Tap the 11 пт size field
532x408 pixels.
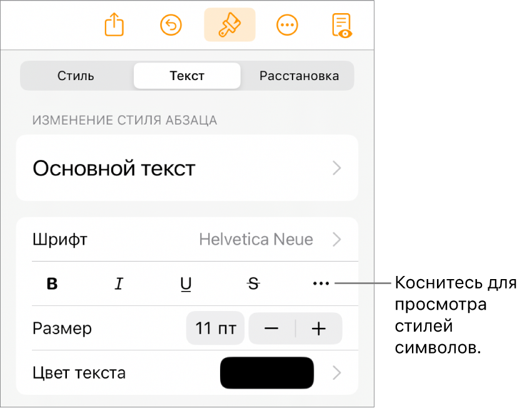216,329
